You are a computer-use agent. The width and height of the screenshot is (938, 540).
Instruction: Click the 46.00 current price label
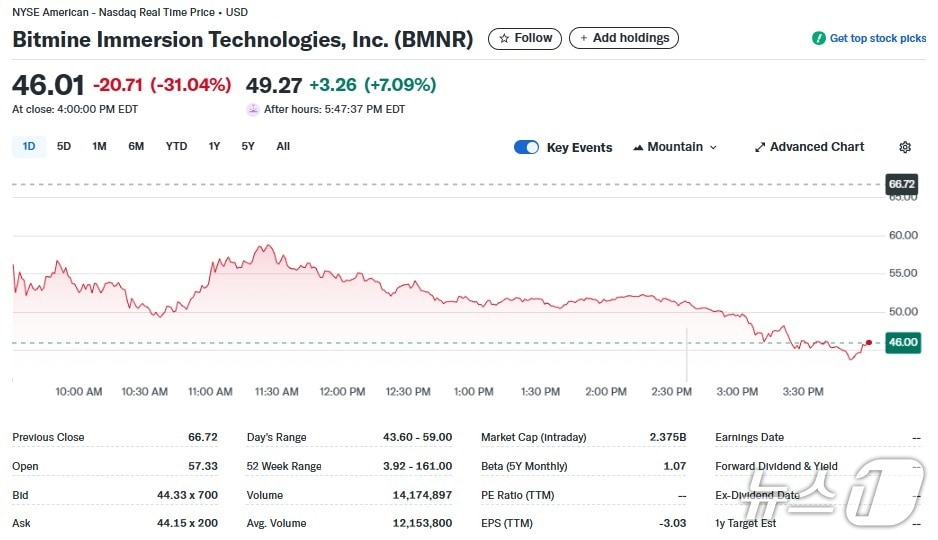tap(902, 342)
